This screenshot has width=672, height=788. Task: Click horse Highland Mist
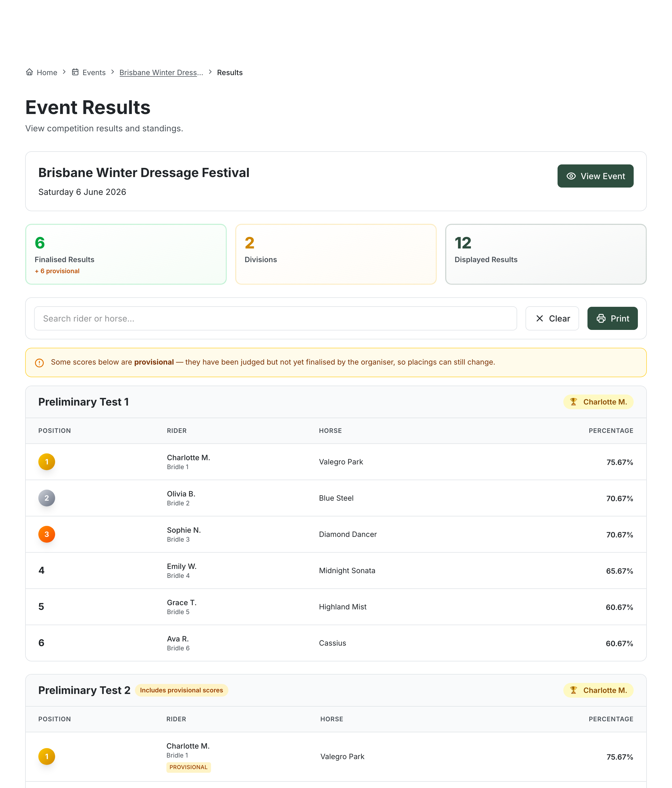(x=343, y=606)
